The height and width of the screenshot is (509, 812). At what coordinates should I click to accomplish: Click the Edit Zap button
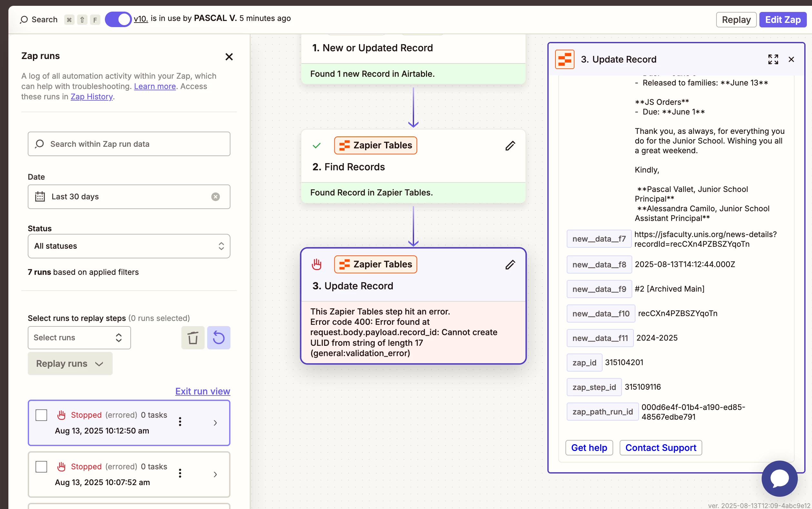[783, 20]
